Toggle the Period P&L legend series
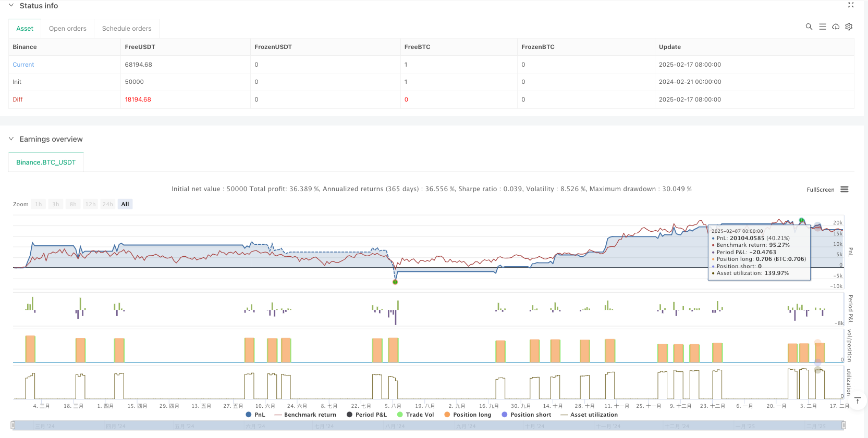This screenshot has width=868, height=438. (367, 415)
